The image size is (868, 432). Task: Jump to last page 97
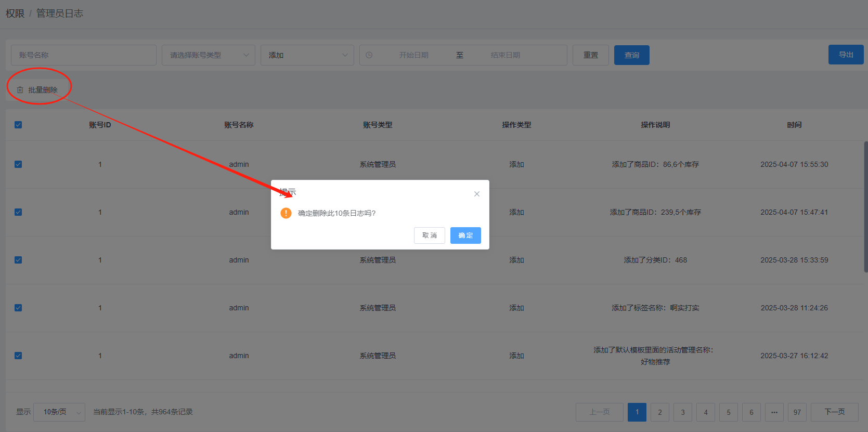(797, 412)
